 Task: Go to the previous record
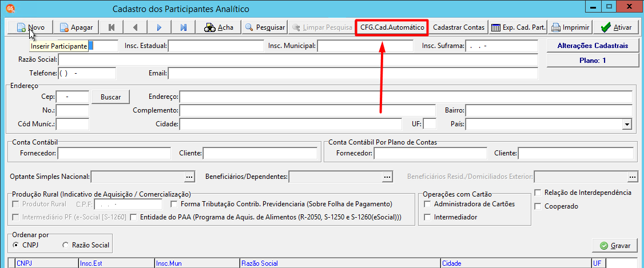pos(136,27)
